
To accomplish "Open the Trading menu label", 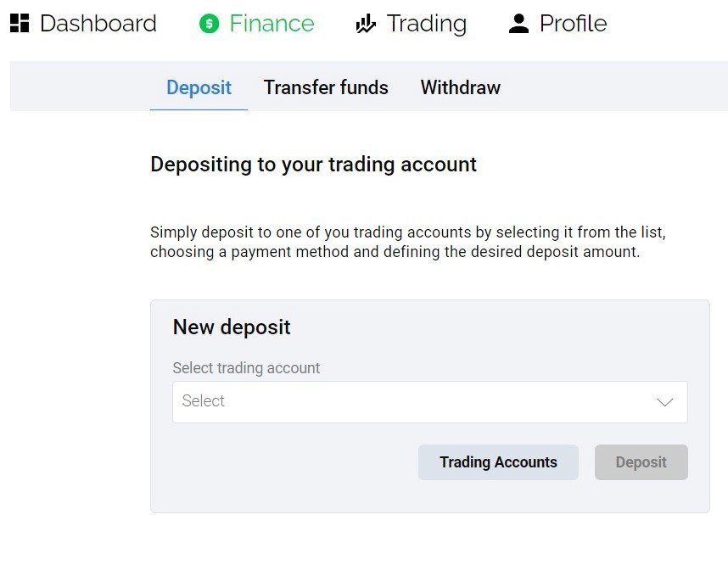I will click(426, 24).
